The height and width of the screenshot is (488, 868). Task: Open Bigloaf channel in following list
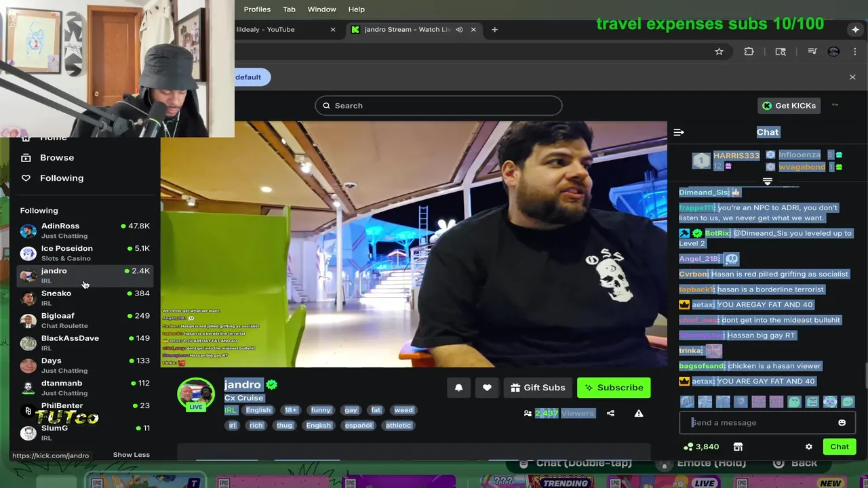[85, 320]
